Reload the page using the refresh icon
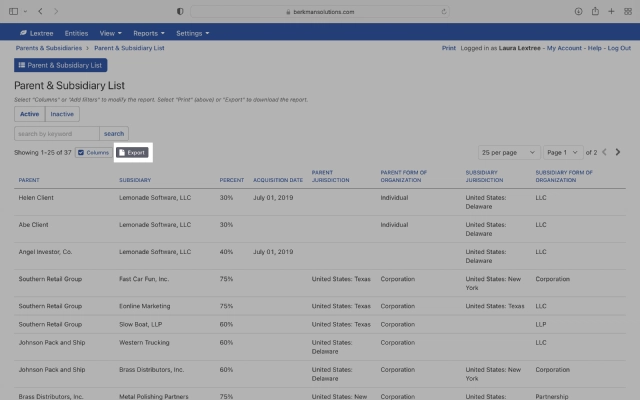Viewport: 640px width, 400px height. point(444,11)
